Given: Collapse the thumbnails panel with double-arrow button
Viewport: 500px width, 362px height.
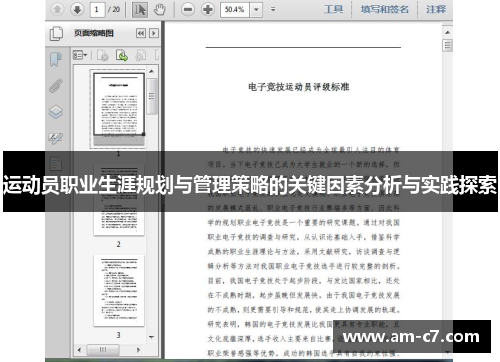Looking at the screenshot, I should click(x=141, y=33).
